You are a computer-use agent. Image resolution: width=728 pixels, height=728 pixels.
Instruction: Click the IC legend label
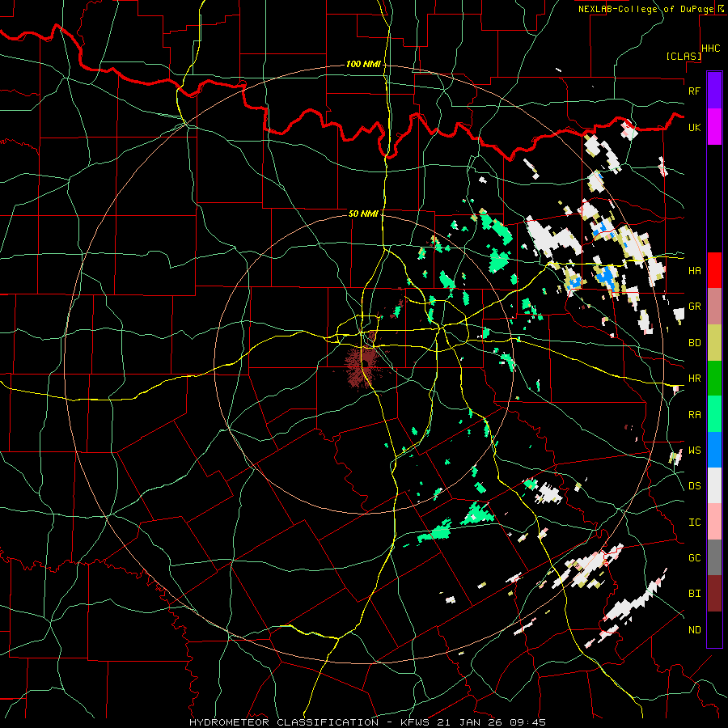[x=694, y=522]
